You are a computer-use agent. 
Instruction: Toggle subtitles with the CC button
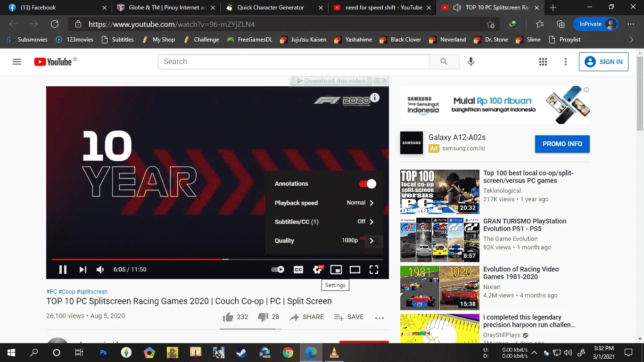[298, 270]
